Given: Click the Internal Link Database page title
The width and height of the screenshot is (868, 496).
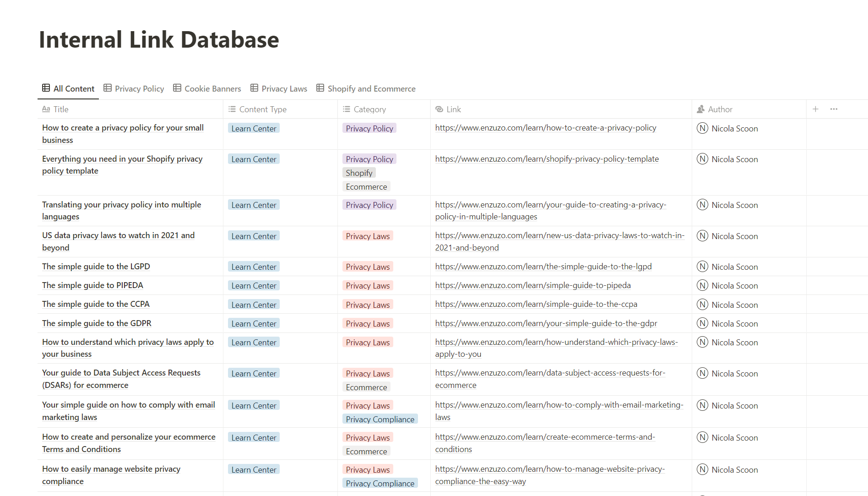Looking at the screenshot, I should coord(159,39).
